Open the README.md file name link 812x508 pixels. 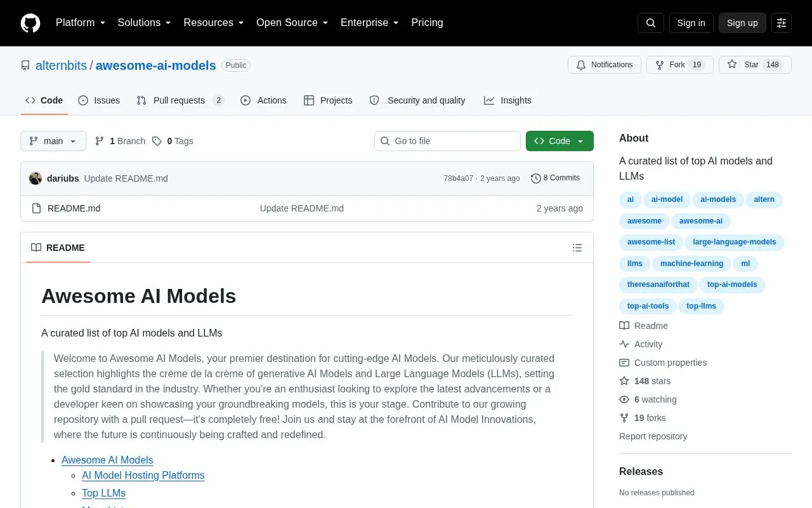point(74,208)
